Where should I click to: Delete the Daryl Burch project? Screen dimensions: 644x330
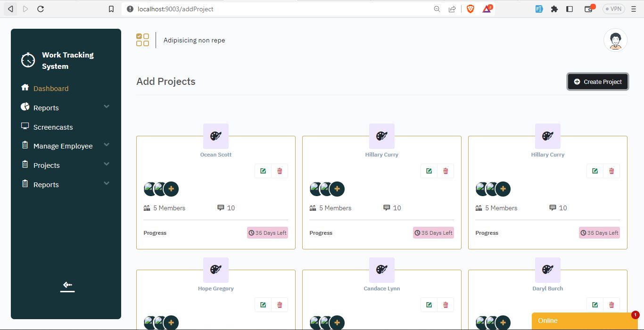click(611, 305)
